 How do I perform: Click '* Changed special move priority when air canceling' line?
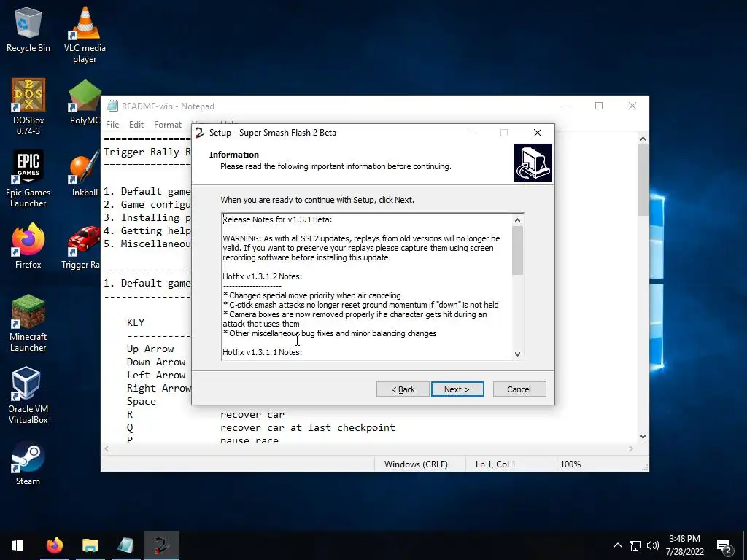pyautogui.click(x=312, y=295)
